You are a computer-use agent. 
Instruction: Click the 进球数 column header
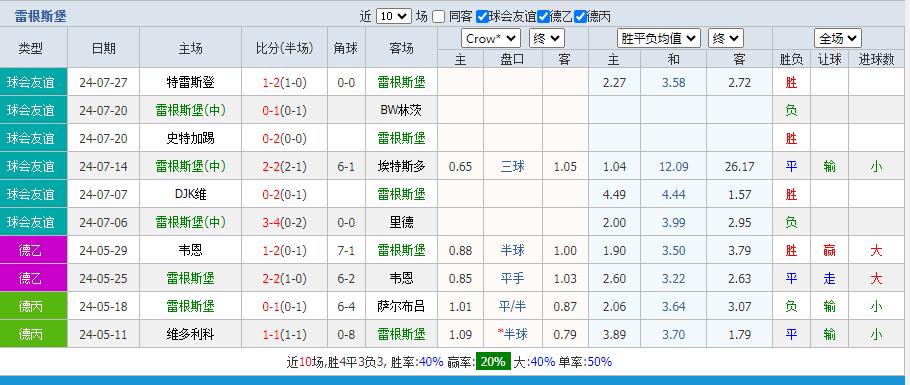[876, 59]
